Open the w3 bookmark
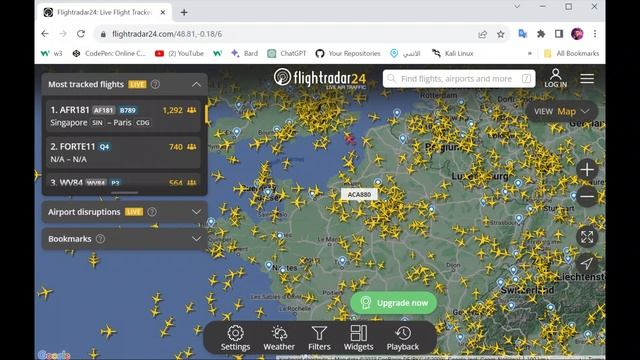 point(52,53)
